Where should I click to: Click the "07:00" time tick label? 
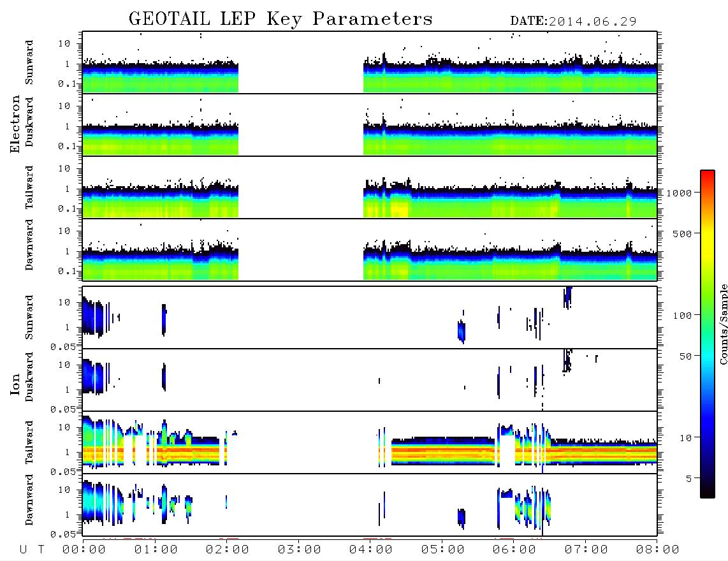(x=586, y=550)
